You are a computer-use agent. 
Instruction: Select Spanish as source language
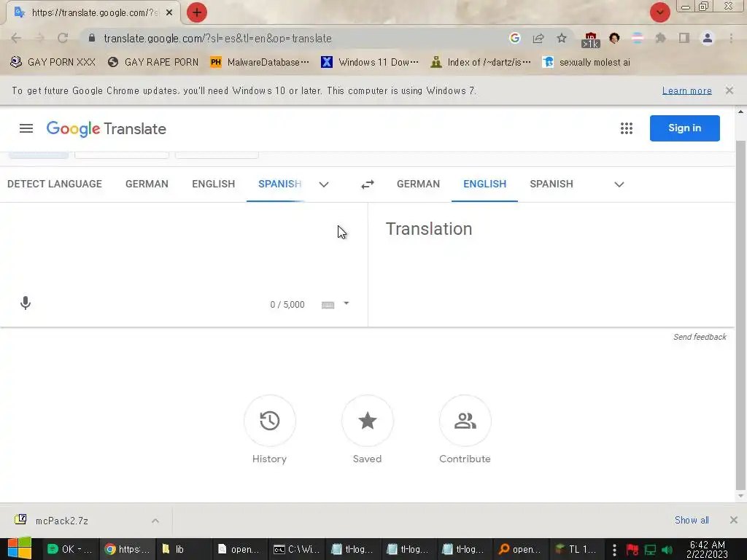click(279, 184)
